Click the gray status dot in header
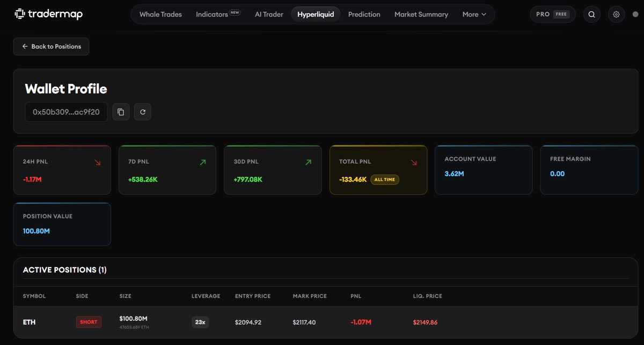Viewport: 644px width, 345px height. click(x=635, y=15)
